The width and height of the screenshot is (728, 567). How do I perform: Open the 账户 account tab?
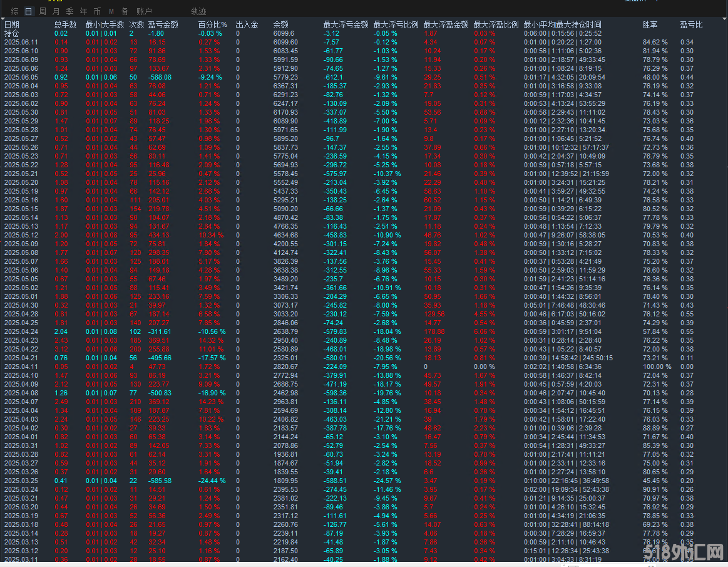tap(144, 11)
